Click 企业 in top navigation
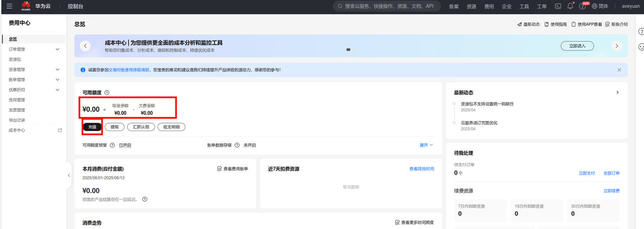The height and width of the screenshot is (229, 644). 507,7
